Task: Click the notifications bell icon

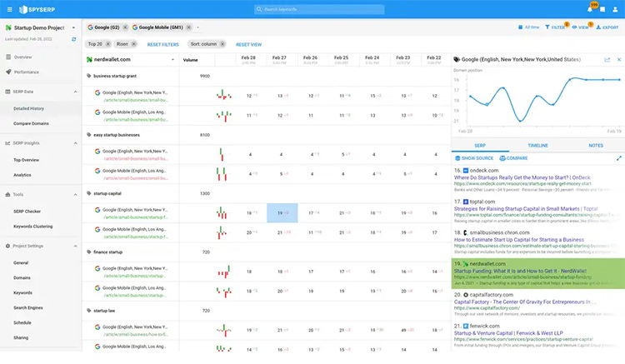Action: [x=589, y=9]
